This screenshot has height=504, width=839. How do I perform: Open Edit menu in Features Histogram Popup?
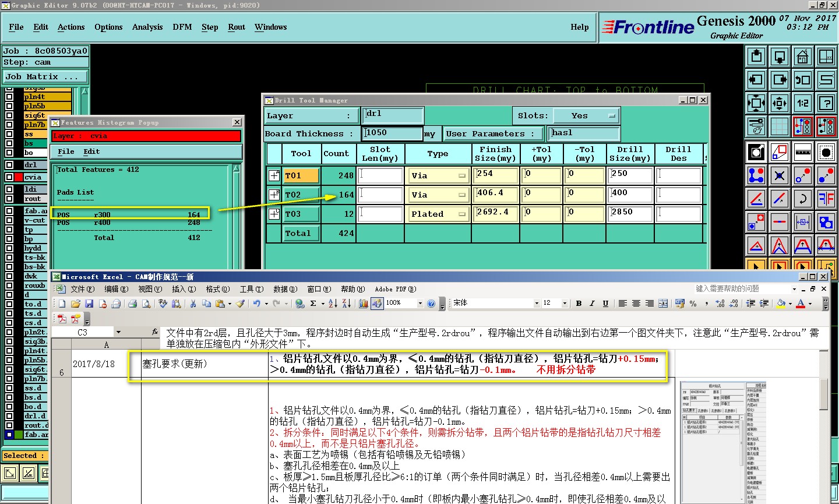(91, 151)
